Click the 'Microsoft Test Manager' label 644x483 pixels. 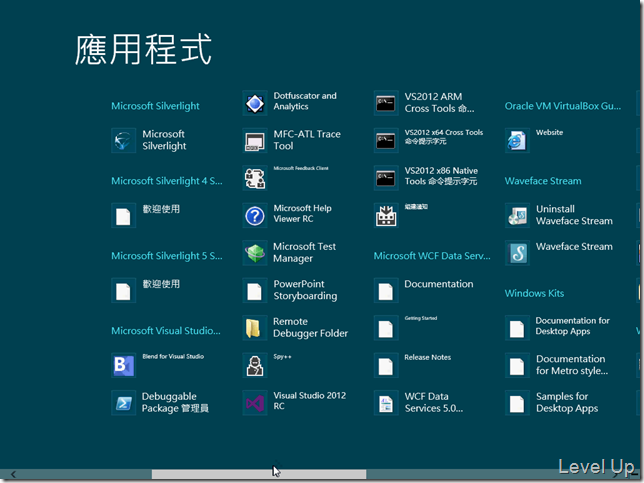(304, 252)
